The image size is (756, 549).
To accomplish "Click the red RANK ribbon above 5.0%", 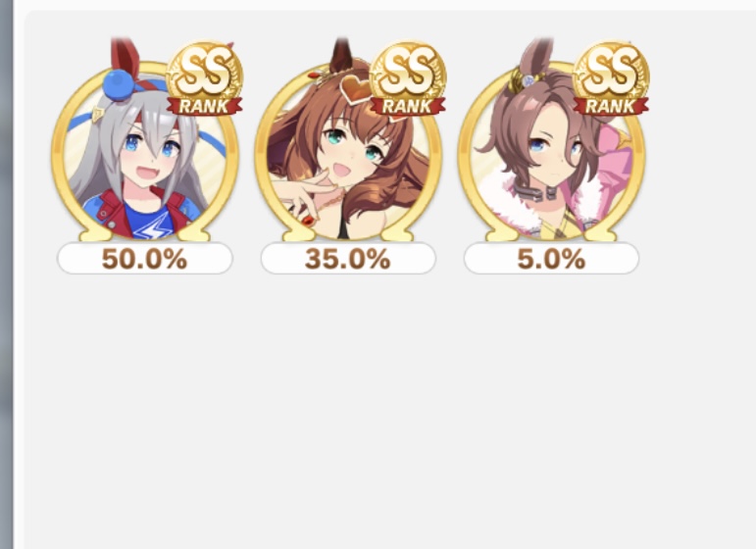I will pos(611,106).
